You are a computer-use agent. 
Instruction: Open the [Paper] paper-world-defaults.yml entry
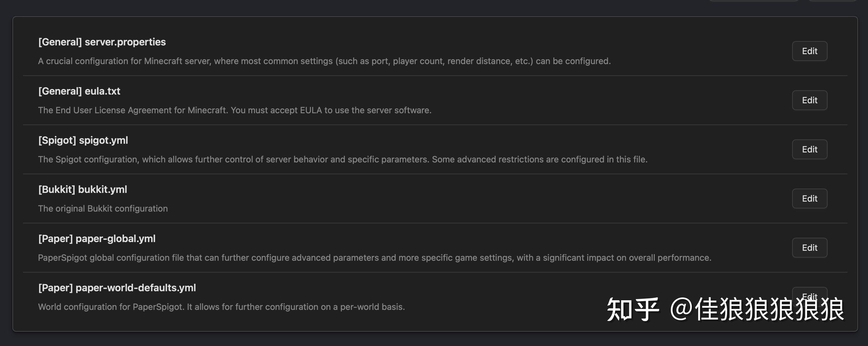point(117,288)
